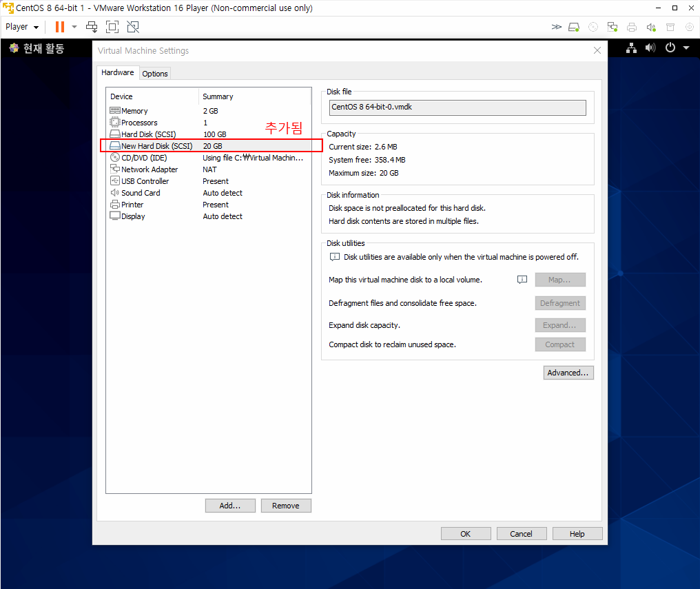
Task: Click info icon in Disk utilities notice
Action: (334, 257)
